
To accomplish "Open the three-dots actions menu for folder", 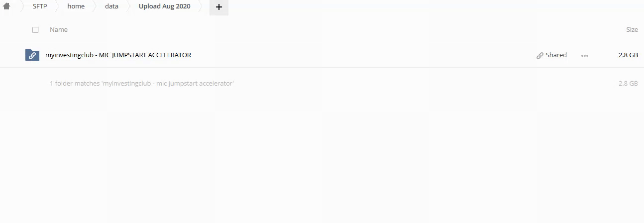I will [585, 56].
